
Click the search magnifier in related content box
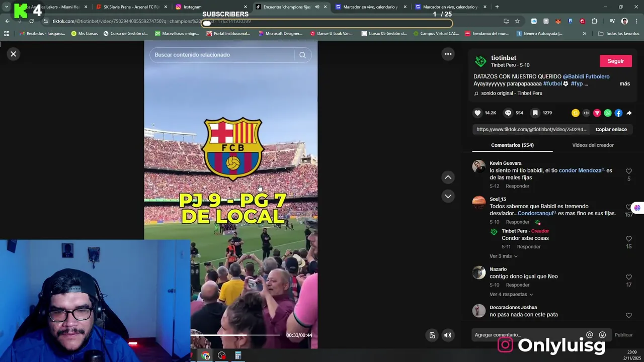(x=302, y=55)
